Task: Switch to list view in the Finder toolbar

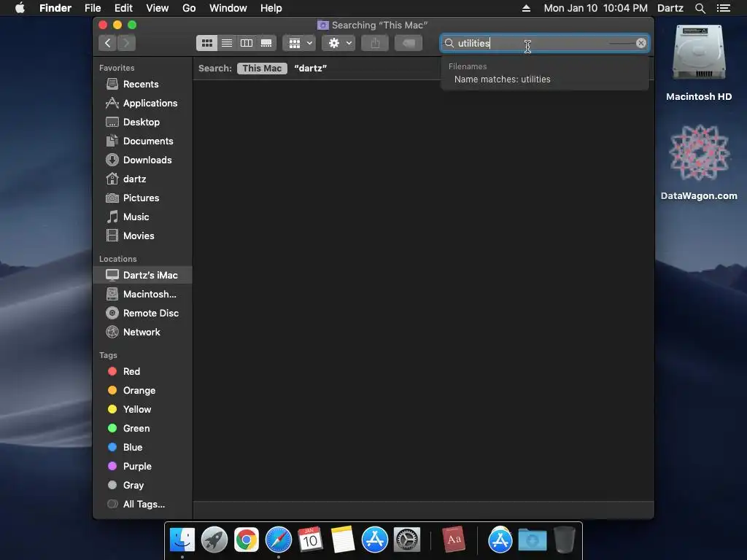Action: click(227, 43)
